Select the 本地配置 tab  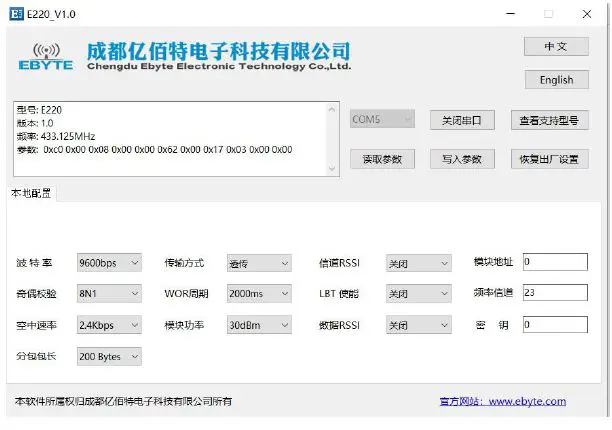coord(31,193)
